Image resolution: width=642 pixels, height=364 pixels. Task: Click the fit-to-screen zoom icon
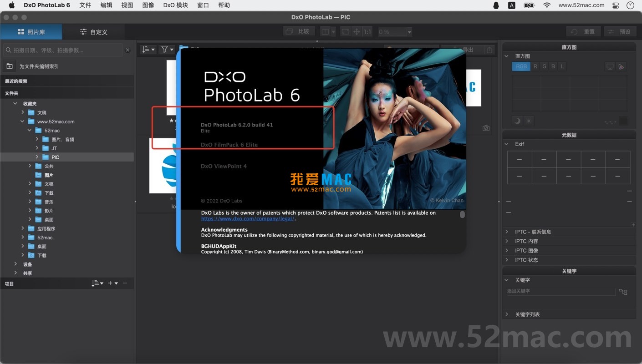coord(346,32)
